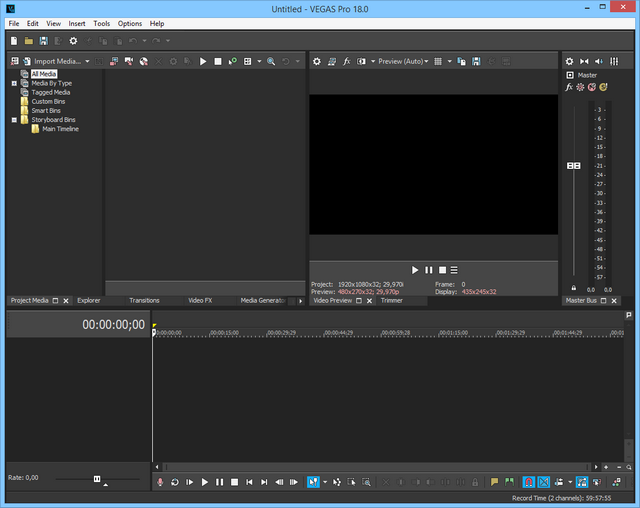
Task: Click the Save project icon in main toolbar
Action: [x=43, y=41]
